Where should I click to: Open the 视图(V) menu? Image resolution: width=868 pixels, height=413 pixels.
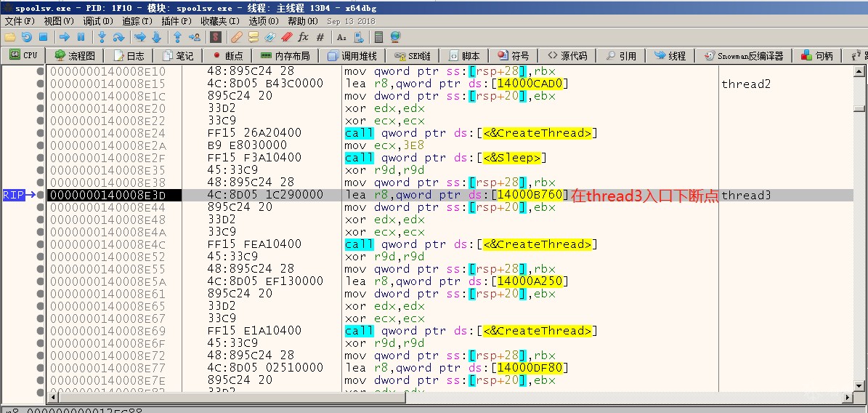[x=59, y=21]
